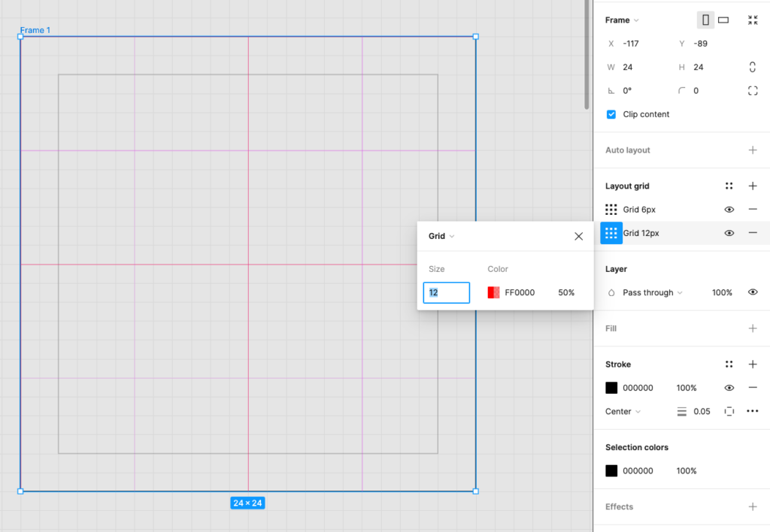770x532 pixels.
Task: Click the grid Size input field
Action: click(x=447, y=292)
